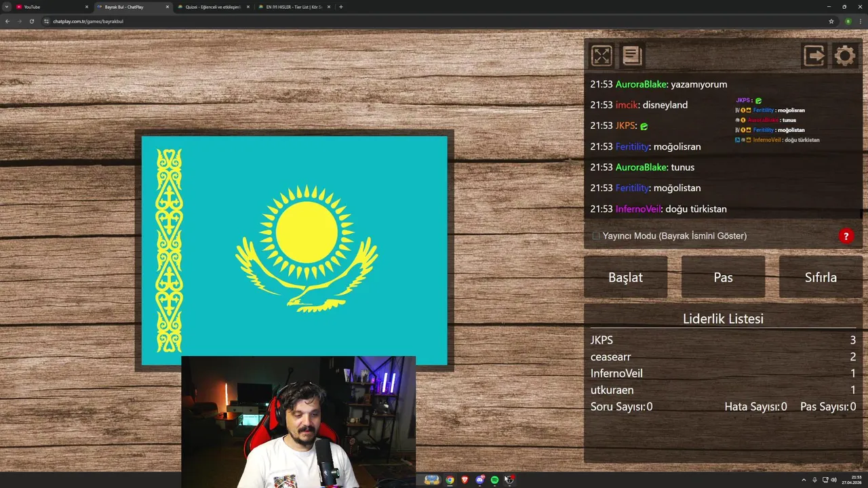Click ceasearr row in the leaderboard
Screen dimensions: 868x488
coord(723,357)
